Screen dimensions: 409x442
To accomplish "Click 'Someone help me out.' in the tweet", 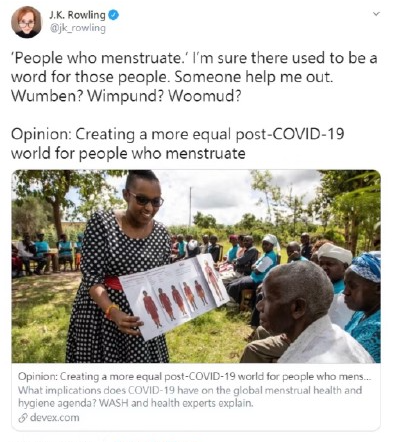I will click(x=254, y=77).
